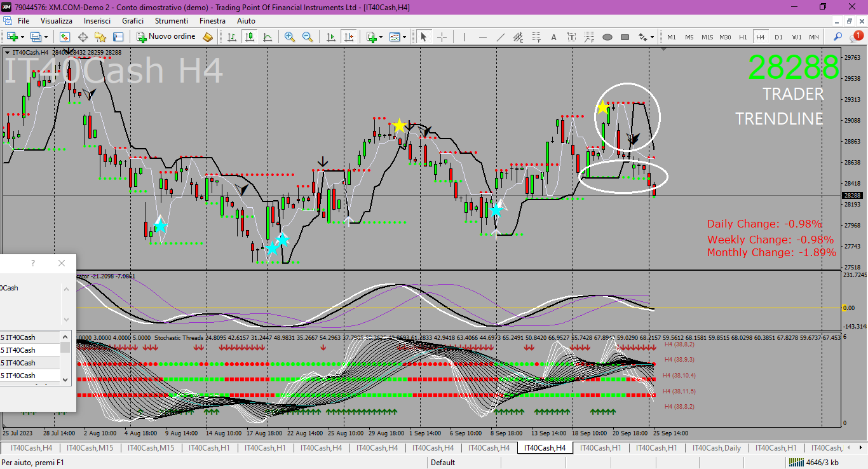This screenshot has width=868, height=469.
Task: Switch to the D1 timeframe
Action: (x=778, y=37)
